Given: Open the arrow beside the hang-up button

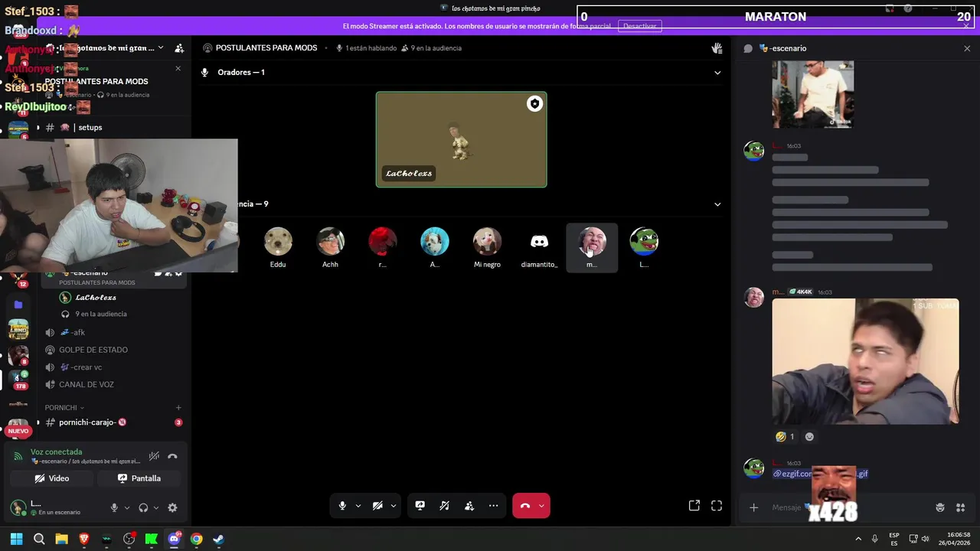Looking at the screenshot, I should [541, 506].
